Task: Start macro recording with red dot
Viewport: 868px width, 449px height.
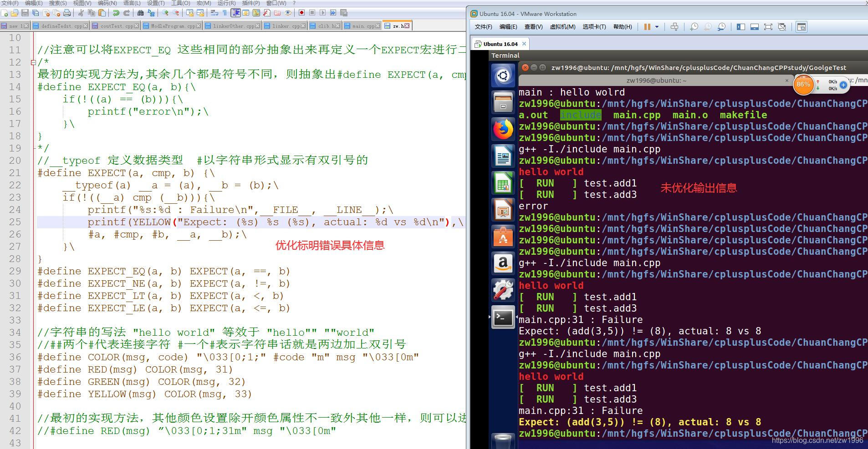Action: coord(301,13)
